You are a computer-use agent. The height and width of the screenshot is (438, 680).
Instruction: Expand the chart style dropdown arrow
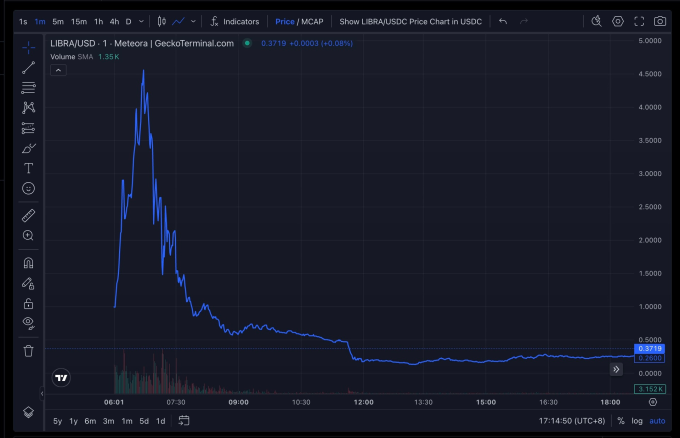click(x=193, y=21)
